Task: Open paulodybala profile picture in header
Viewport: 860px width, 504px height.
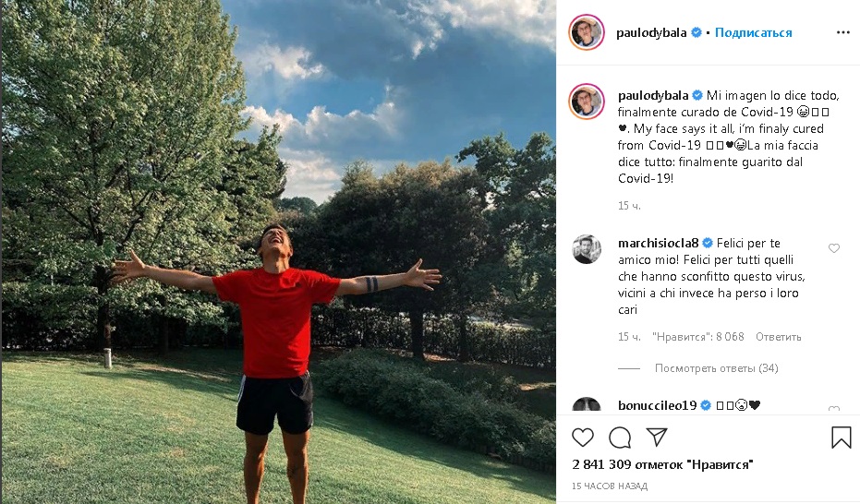Action: pyautogui.click(x=587, y=32)
